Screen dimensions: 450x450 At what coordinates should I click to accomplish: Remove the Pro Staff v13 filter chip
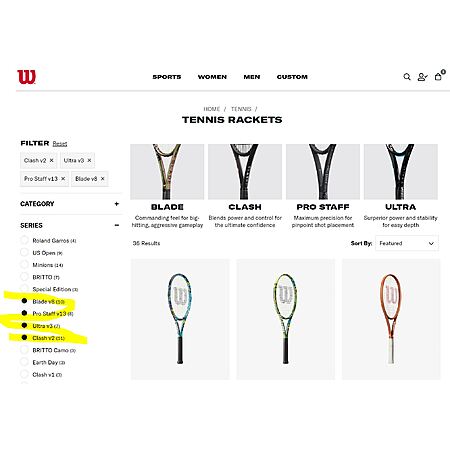pos(63,179)
